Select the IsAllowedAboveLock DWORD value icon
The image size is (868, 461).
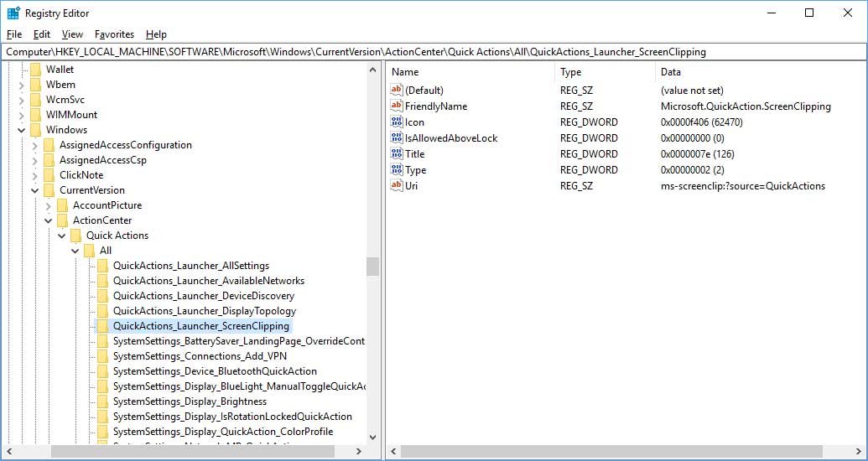click(397, 138)
